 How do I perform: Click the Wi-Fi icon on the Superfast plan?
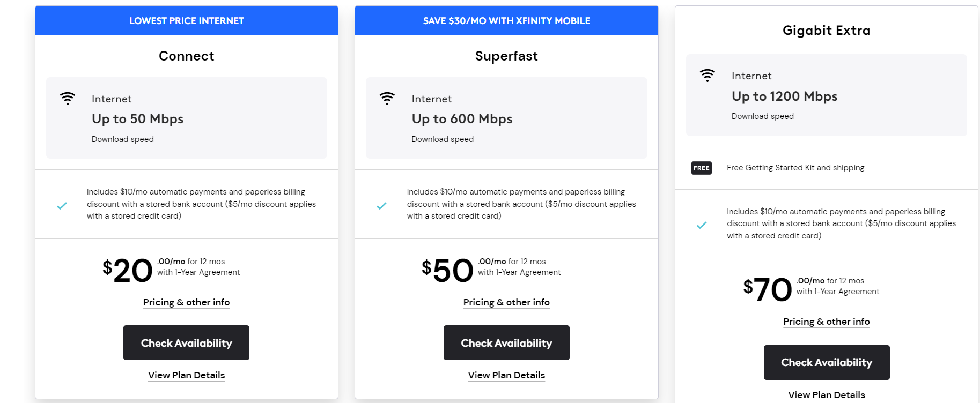(387, 99)
